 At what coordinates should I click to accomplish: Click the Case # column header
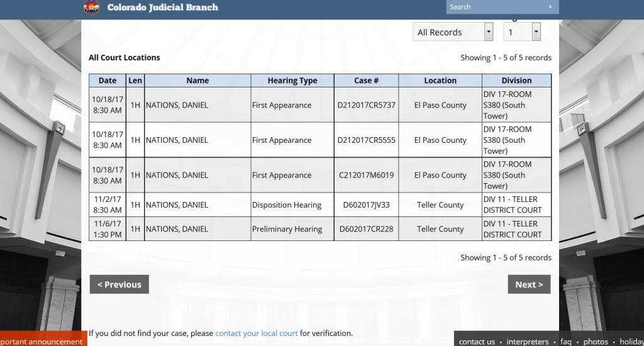tap(366, 81)
